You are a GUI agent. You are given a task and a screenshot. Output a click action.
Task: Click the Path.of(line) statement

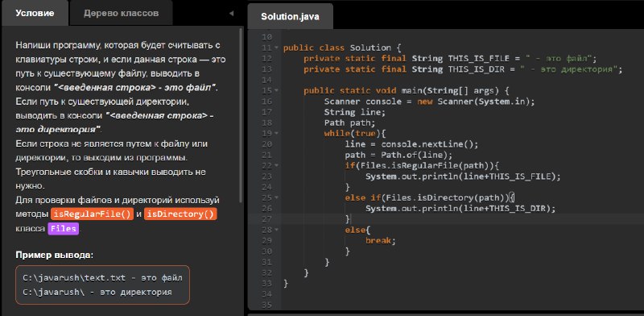pyautogui.click(x=398, y=155)
